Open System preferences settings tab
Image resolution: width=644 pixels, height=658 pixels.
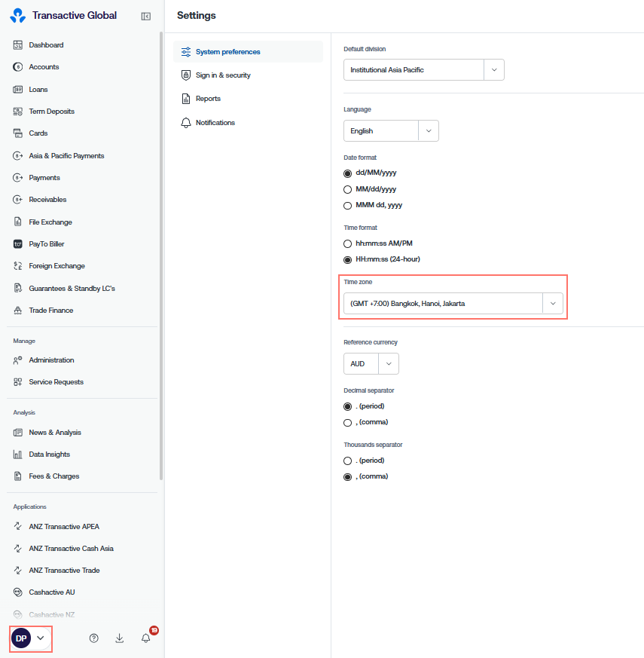[249, 51]
